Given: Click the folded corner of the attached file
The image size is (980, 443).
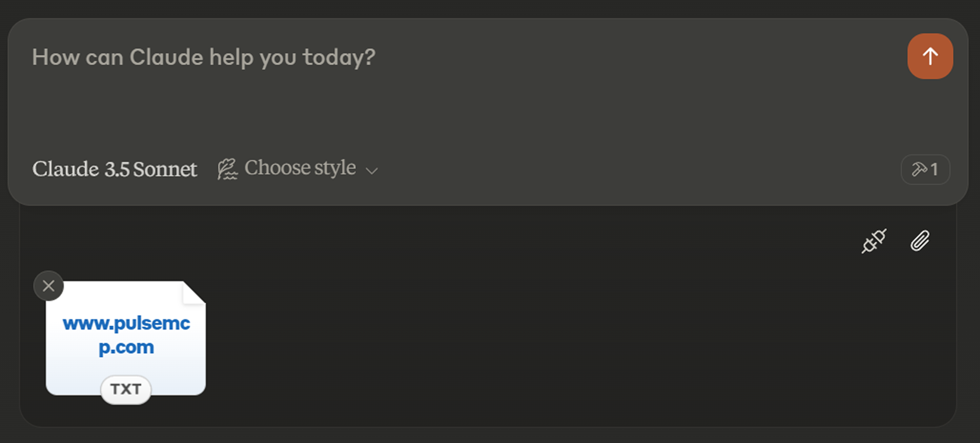Looking at the screenshot, I should [x=194, y=292].
